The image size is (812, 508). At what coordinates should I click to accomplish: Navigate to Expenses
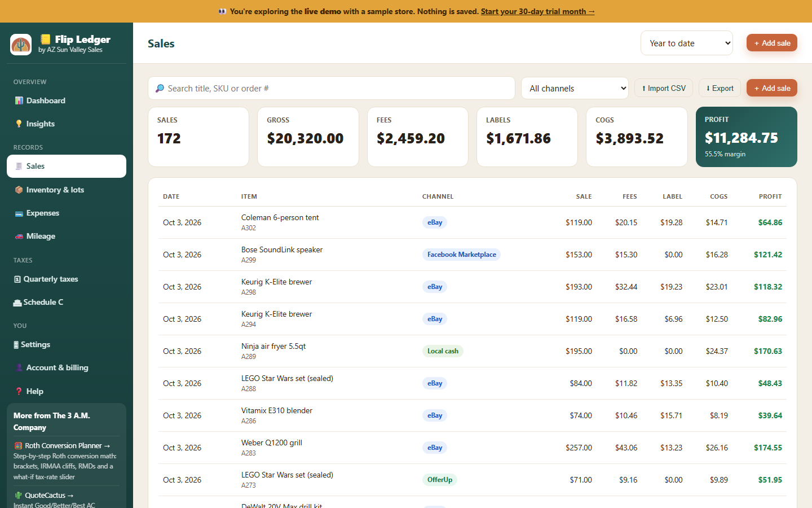(x=67, y=213)
